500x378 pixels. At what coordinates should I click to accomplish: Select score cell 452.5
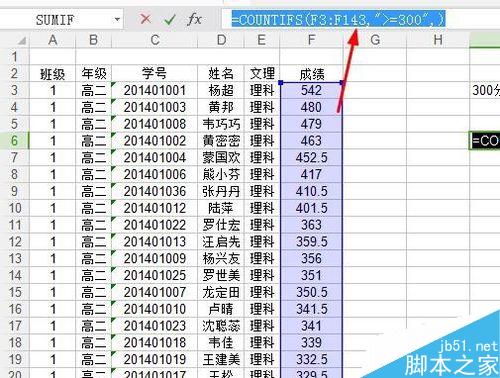311,157
